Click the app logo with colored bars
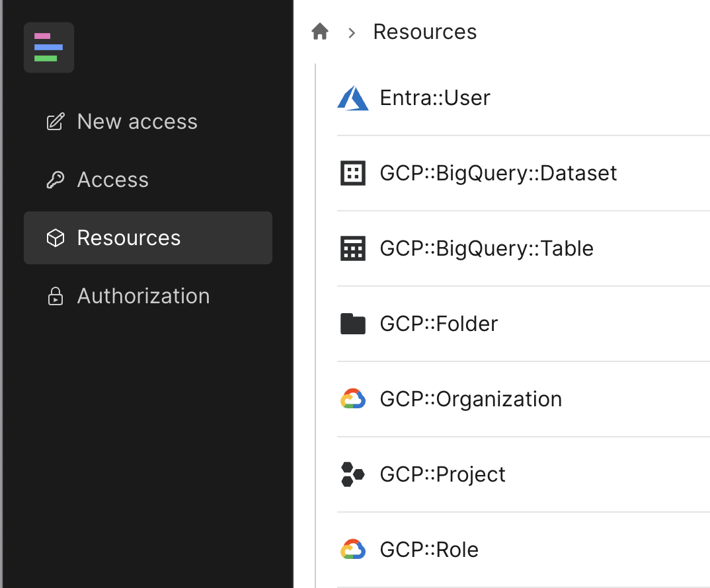This screenshot has width=710, height=588. click(49, 48)
